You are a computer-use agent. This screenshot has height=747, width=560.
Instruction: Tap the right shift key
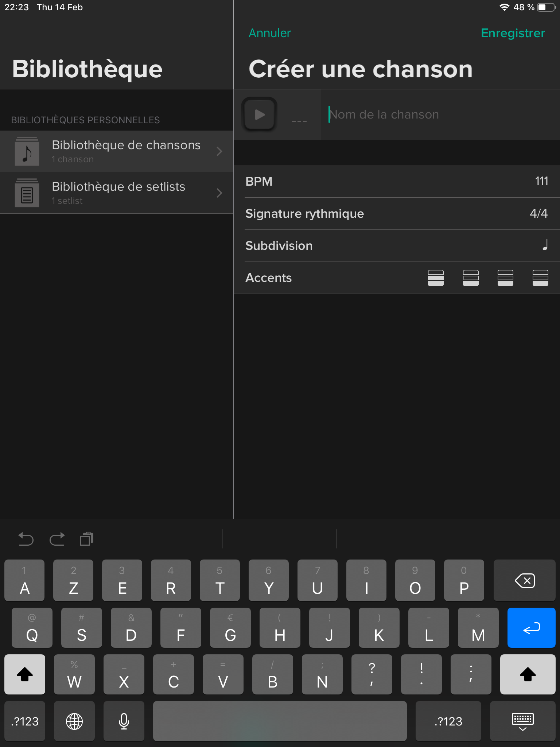click(x=528, y=674)
